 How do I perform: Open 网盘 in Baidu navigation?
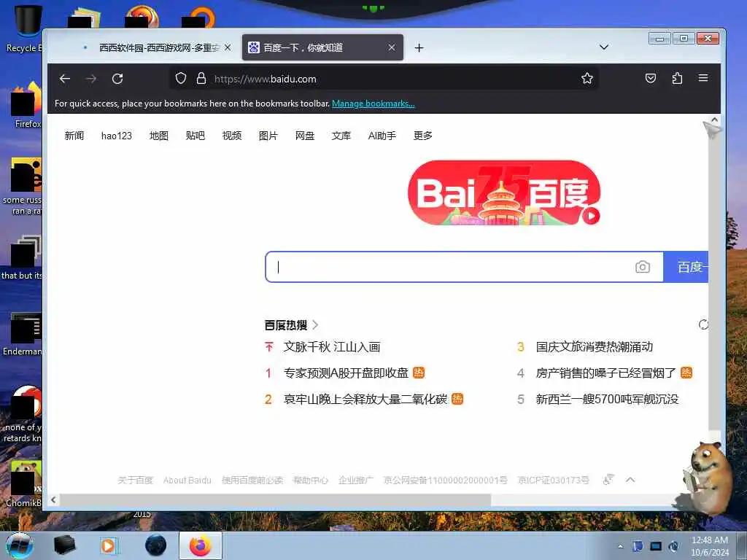[305, 136]
